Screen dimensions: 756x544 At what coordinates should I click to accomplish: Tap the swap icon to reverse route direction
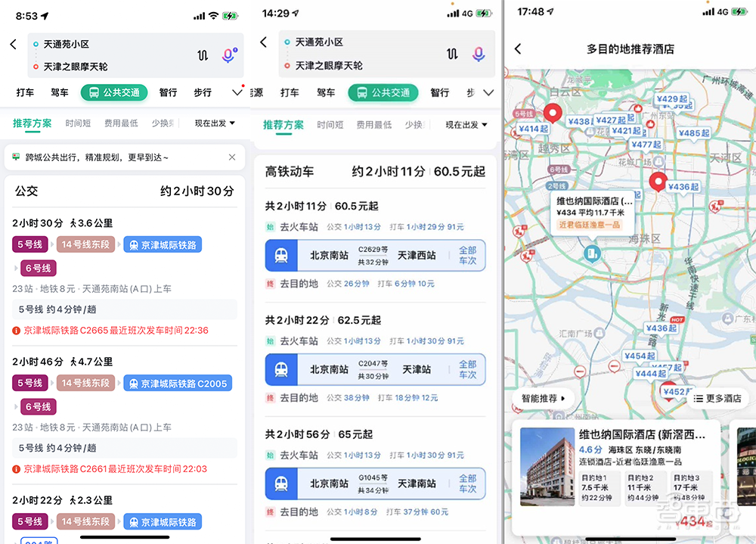click(203, 54)
